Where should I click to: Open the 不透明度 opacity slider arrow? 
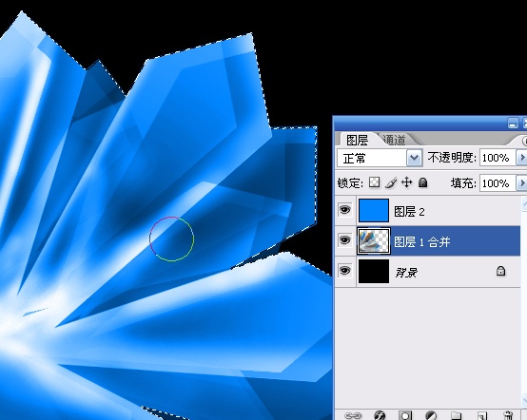click(522, 158)
